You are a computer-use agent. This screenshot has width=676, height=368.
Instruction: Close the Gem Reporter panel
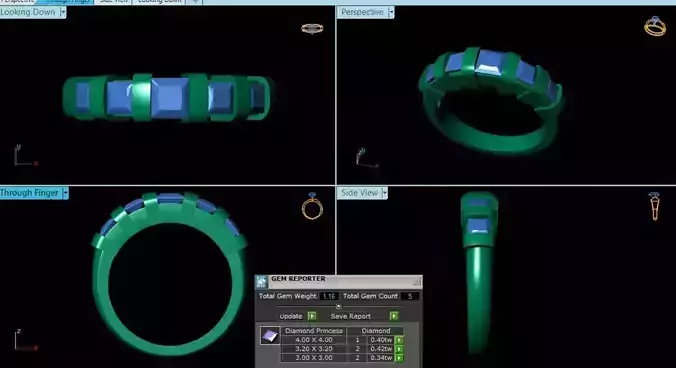(416, 282)
